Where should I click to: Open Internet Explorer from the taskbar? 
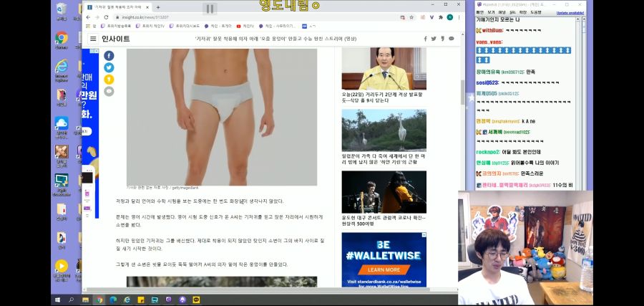(x=127, y=300)
